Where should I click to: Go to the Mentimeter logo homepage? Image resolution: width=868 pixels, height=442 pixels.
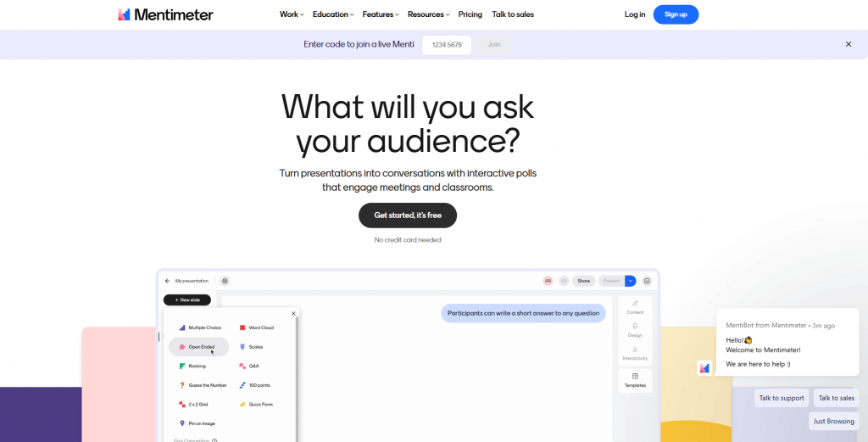click(x=165, y=14)
